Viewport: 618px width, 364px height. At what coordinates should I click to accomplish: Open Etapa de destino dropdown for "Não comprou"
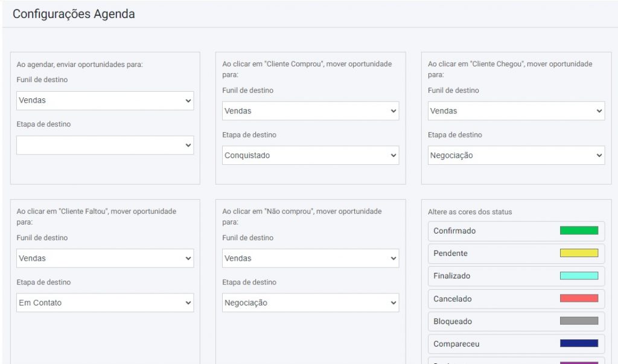coord(310,303)
